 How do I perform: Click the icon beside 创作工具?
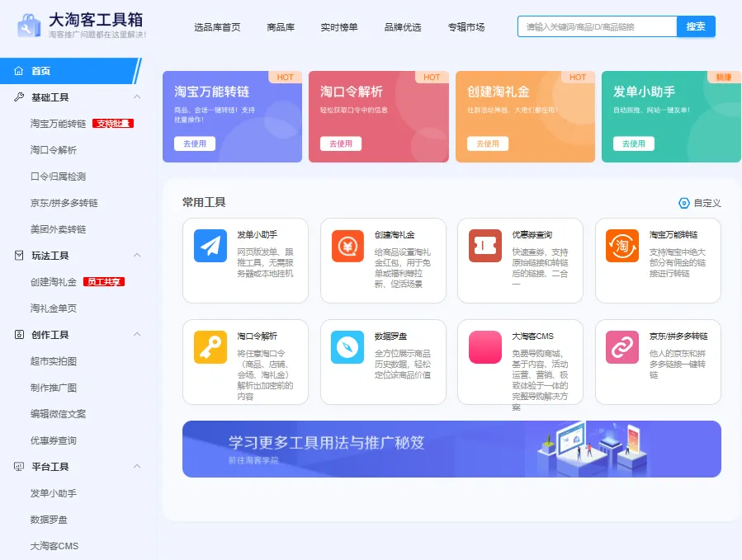tap(19, 334)
